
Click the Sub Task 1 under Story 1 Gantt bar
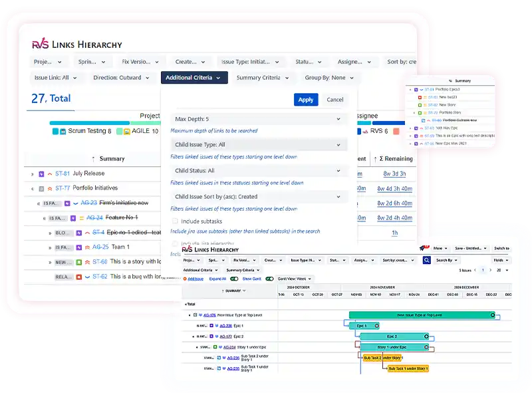(408, 368)
